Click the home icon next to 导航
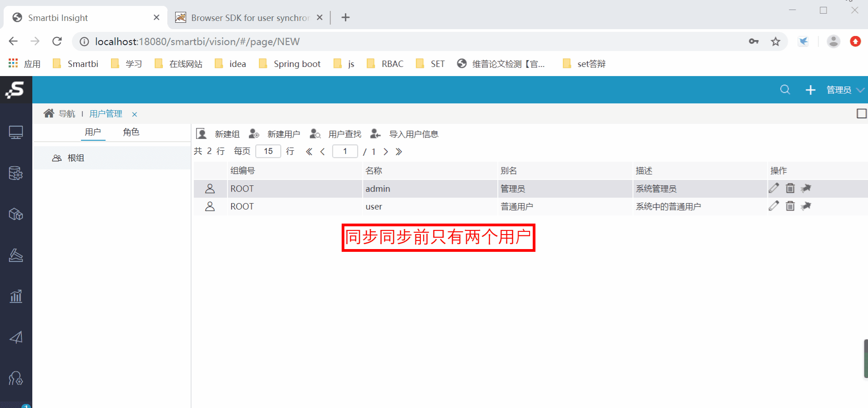Screen dimensions: 868x408 49,113
